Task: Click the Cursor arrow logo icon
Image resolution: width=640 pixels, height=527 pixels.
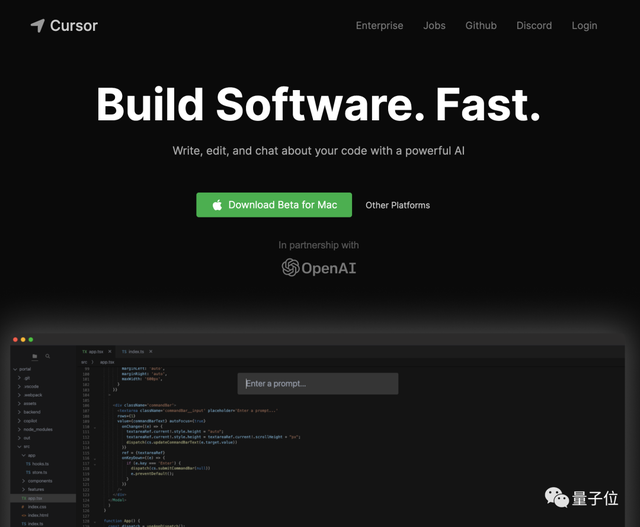Action: click(x=37, y=25)
